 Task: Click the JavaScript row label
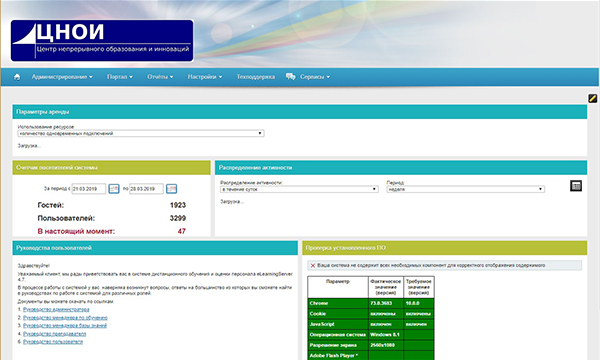tap(322, 324)
